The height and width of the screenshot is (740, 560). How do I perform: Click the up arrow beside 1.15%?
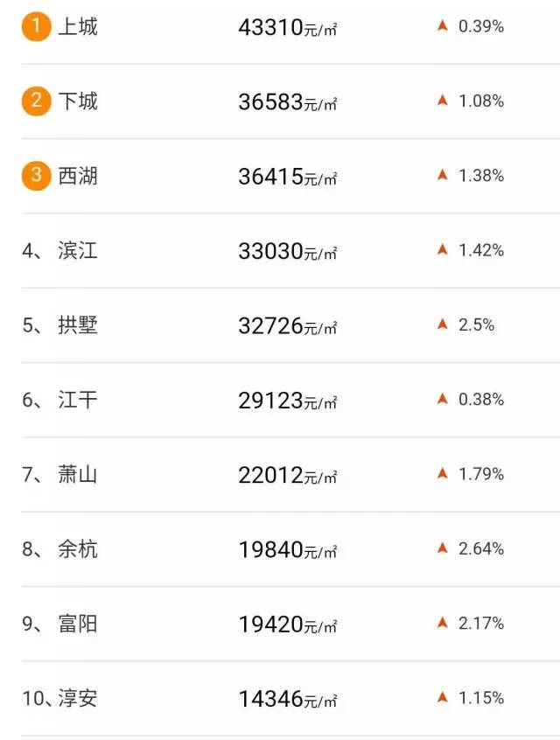pyautogui.click(x=443, y=698)
